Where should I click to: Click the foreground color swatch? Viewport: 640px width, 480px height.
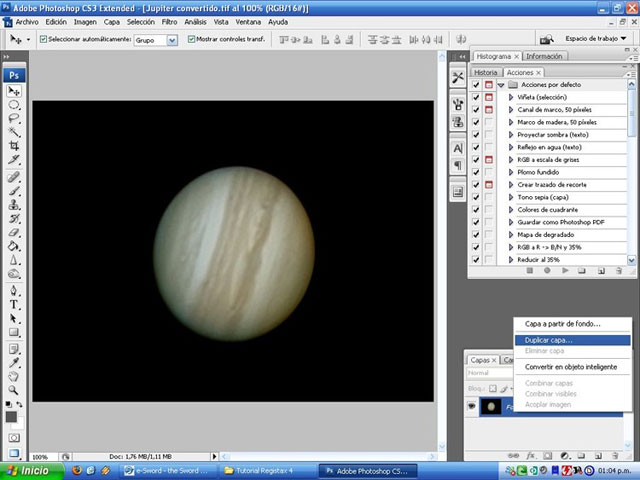11,417
